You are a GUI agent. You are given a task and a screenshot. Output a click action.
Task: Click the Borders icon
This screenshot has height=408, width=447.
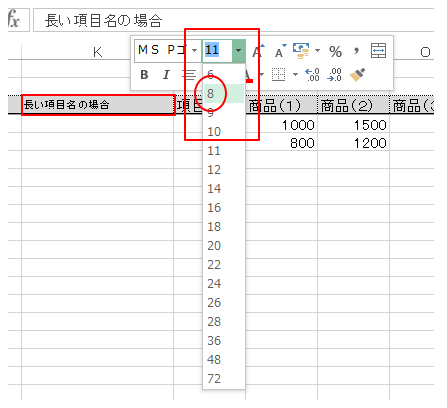(x=279, y=75)
